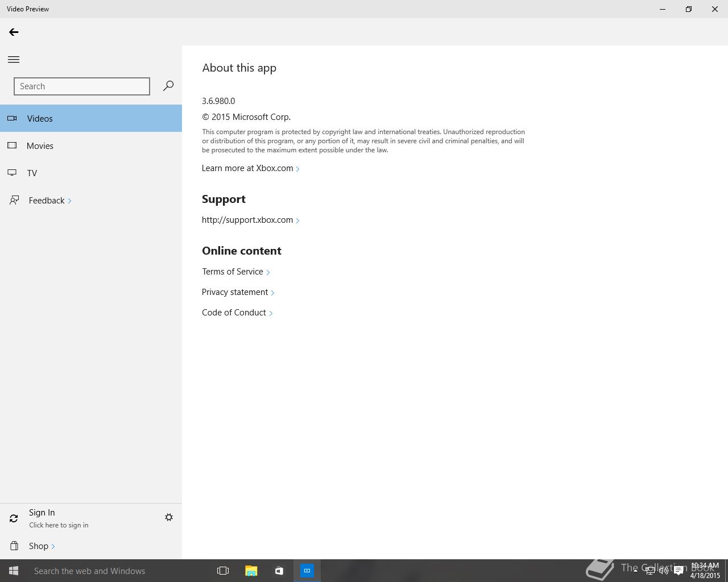Open Learn more at Xbox.com link

point(251,168)
